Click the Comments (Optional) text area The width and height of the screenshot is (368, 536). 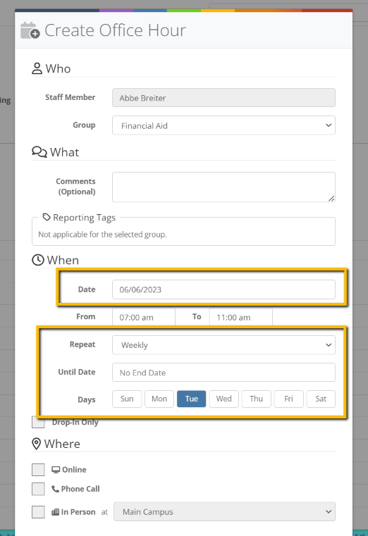tap(224, 187)
